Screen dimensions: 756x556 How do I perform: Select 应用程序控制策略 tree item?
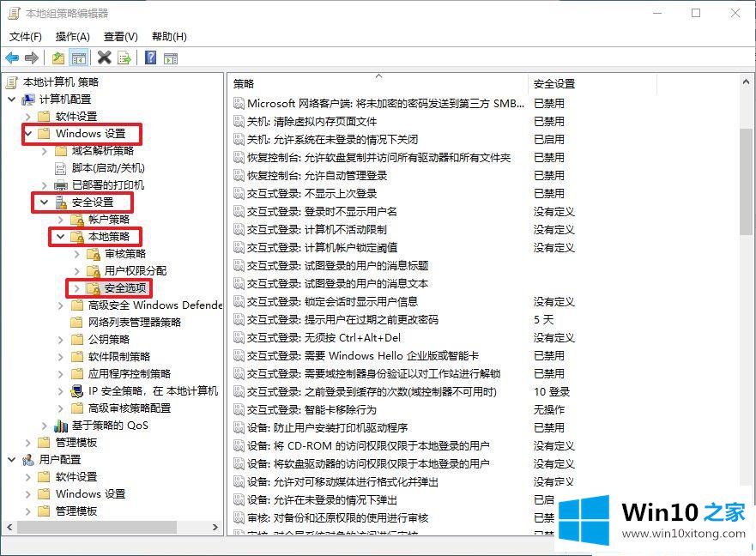click(x=130, y=374)
